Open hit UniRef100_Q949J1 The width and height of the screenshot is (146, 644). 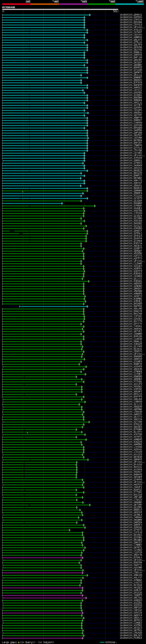[131, 15]
